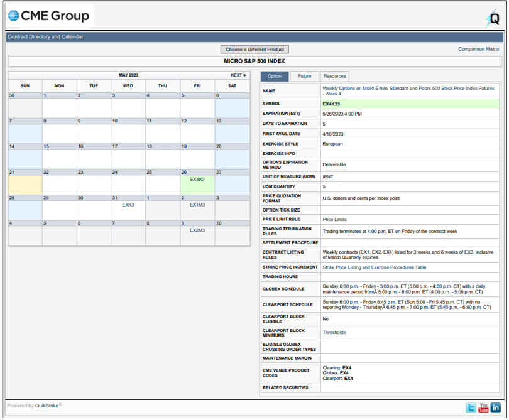Click first avail date 4/10/2023
The image size is (509, 420).
(332, 134)
